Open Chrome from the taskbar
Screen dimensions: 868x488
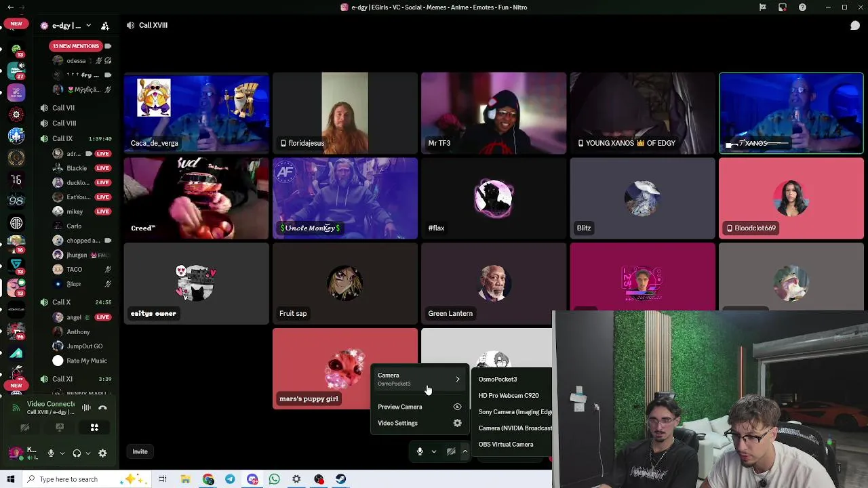click(x=208, y=479)
